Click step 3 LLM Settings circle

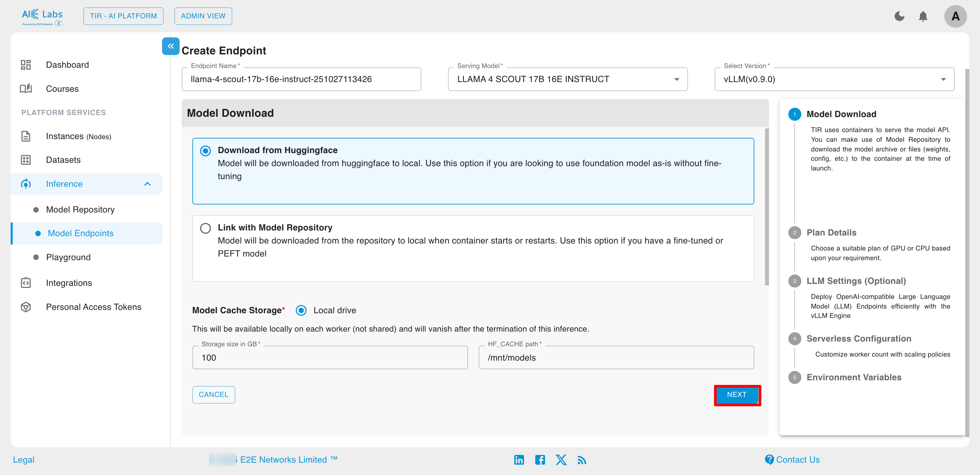pos(794,281)
